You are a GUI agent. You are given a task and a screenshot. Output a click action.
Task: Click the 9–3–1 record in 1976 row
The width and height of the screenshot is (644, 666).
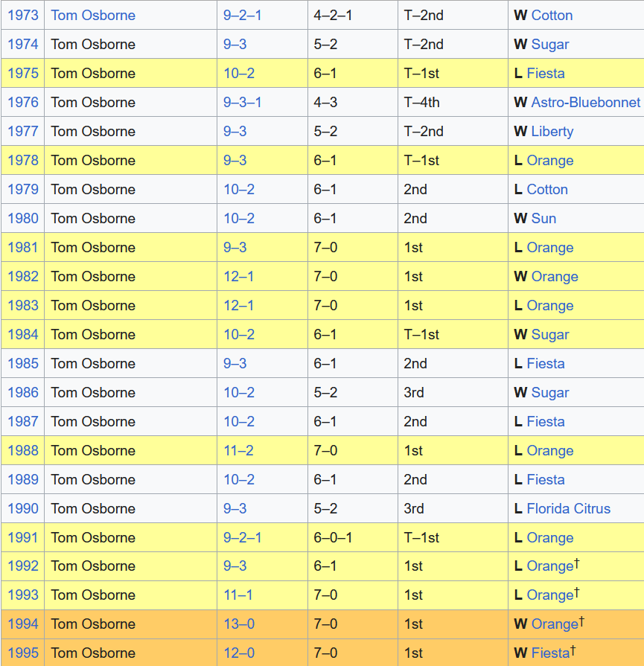point(242,102)
